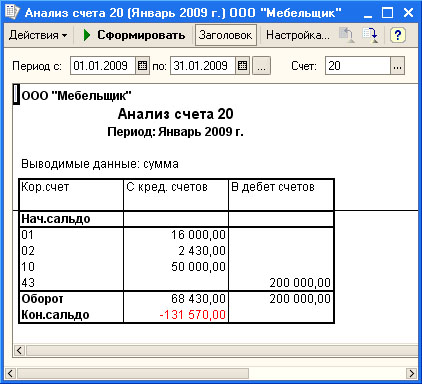Click the end date field 31.01.2009
Image resolution: width=422 pixels, height=384 pixels.
pos(203,66)
